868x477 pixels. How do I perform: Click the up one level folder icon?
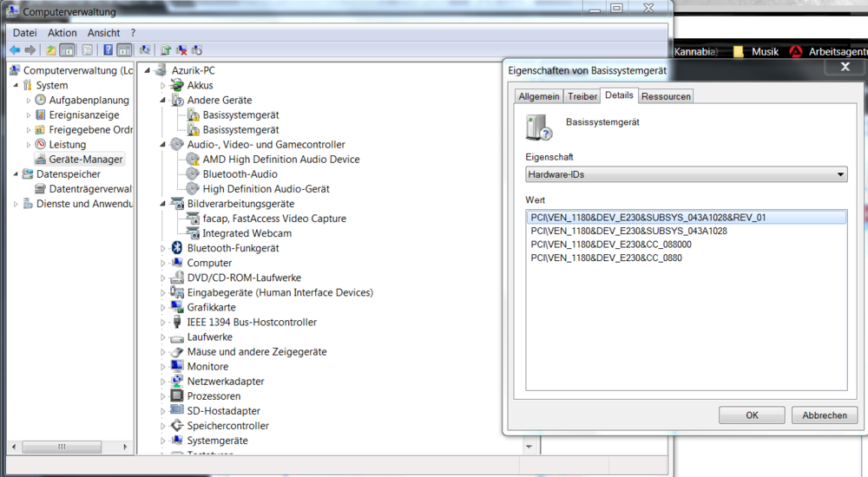coord(51,50)
